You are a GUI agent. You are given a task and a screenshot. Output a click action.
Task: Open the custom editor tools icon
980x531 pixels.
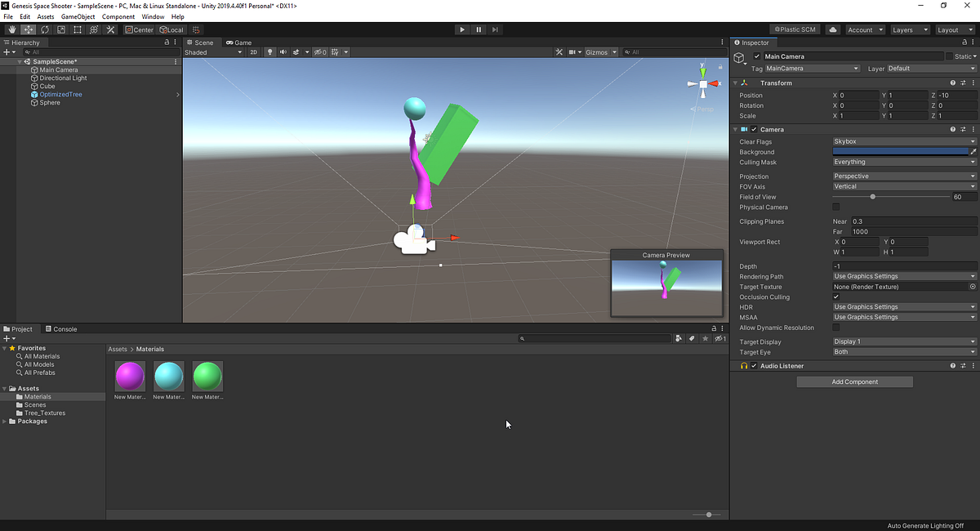click(x=110, y=29)
